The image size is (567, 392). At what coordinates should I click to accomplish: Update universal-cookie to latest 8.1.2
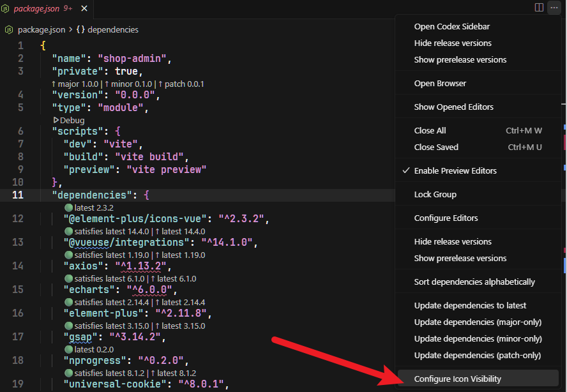[174, 373]
